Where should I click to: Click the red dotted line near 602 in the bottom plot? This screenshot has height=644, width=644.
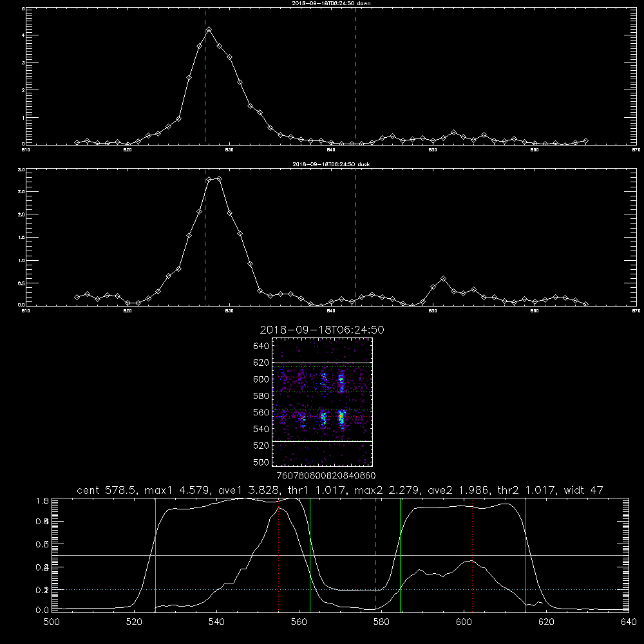472,554
